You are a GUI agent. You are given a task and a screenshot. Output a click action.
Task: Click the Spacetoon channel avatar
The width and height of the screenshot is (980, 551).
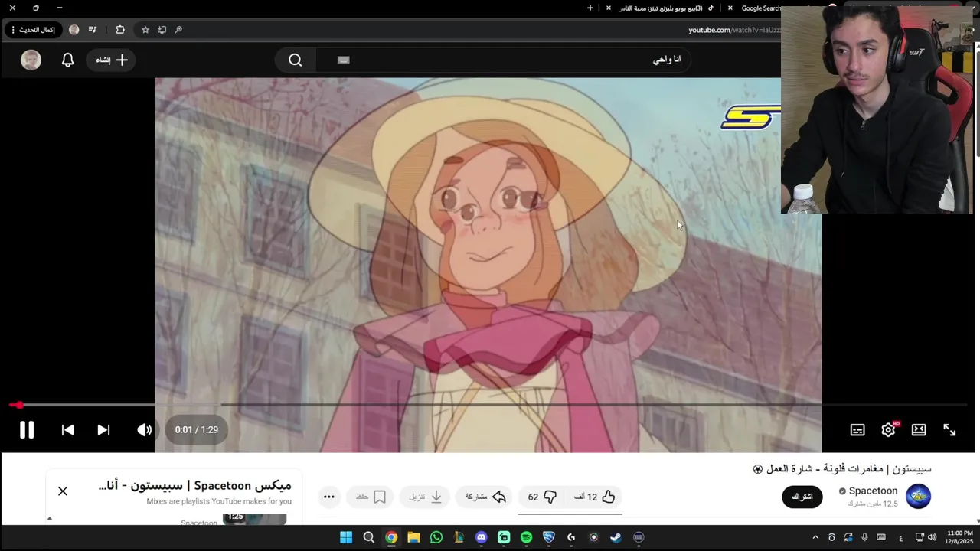(x=918, y=496)
